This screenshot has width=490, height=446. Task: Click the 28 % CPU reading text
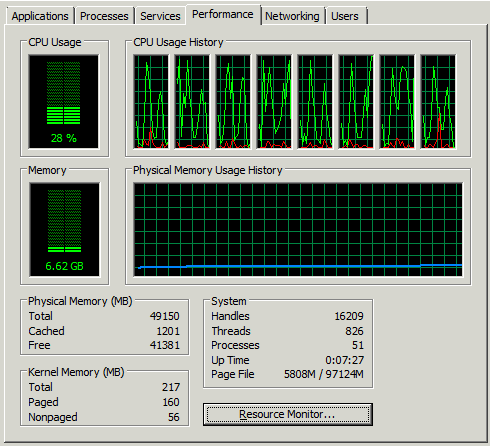click(64, 138)
